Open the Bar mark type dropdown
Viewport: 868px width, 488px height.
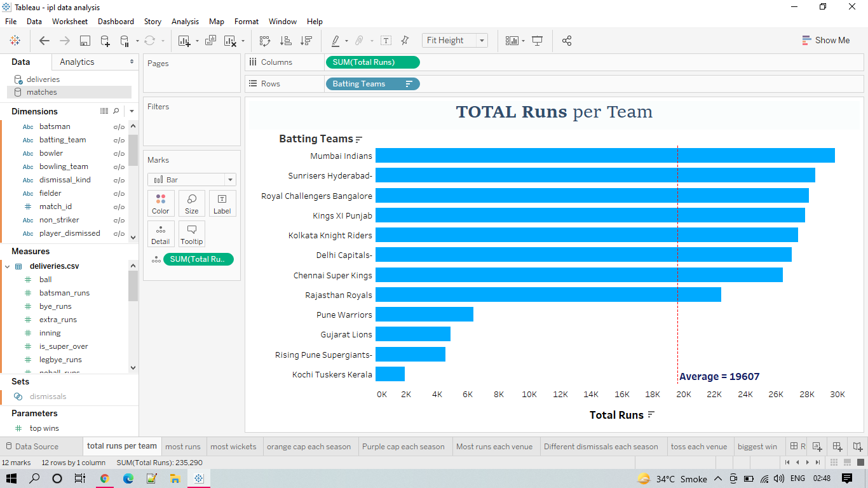(x=231, y=179)
